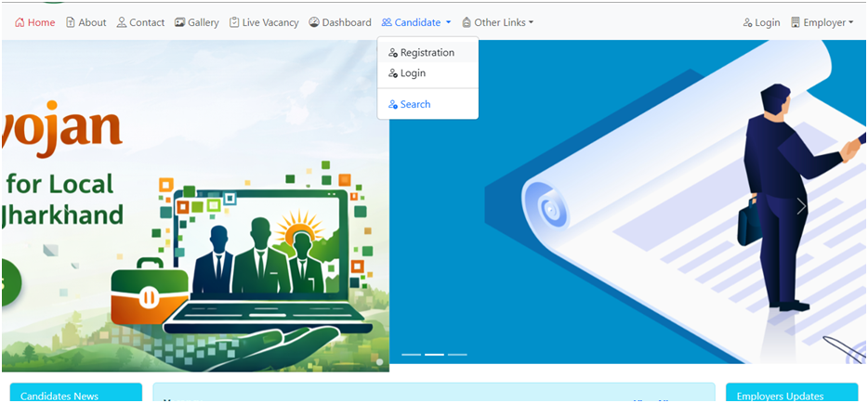Click the About document icon in navbar
The width and height of the screenshot is (868, 403).
tap(71, 22)
